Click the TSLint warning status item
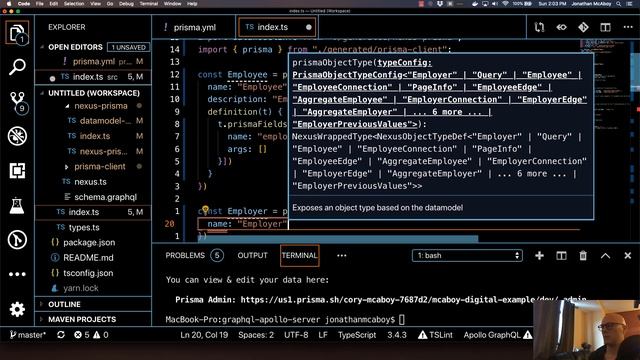The width and height of the screenshot is (640, 360). 435,335
